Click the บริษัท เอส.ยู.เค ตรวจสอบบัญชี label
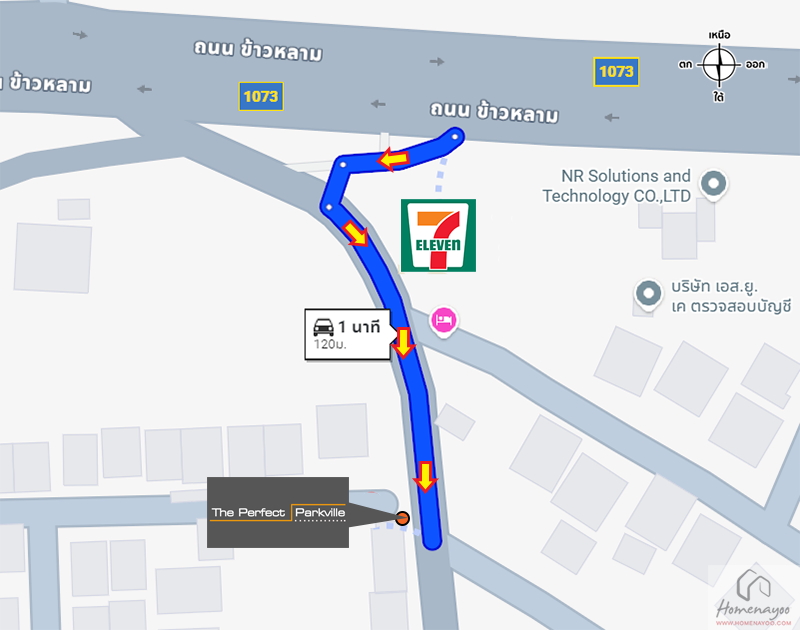Image resolution: width=800 pixels, height=630 pixels. click(x=730, y=296)
